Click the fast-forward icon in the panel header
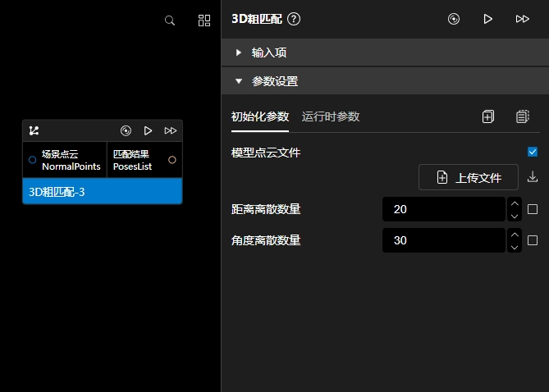The width and height of the screenshot is (549, 392). click(x=522, y=19)
